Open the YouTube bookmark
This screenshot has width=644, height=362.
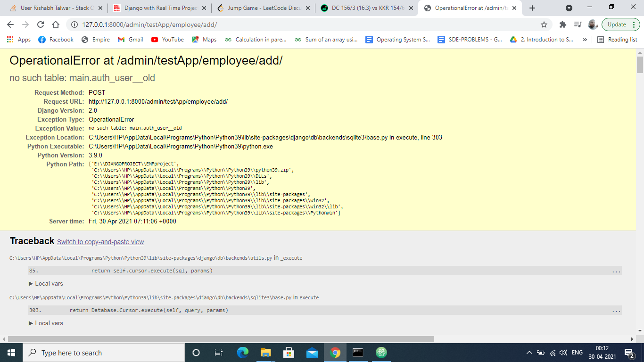point(167,40)
